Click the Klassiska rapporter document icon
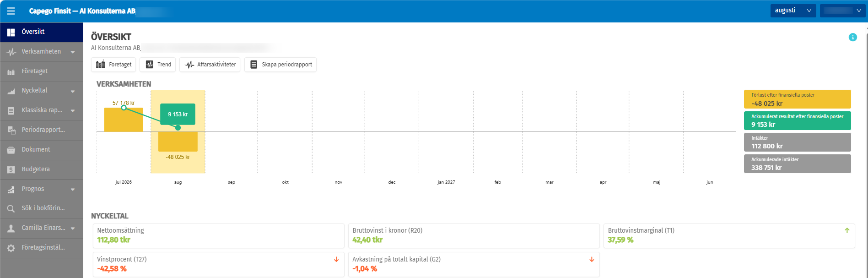 pos(11,111)
